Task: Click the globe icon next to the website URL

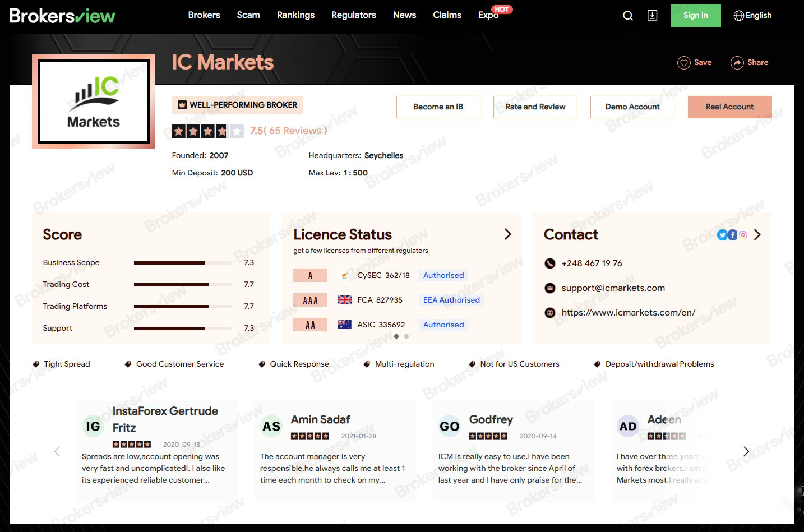Action: (x=550, y=312)
